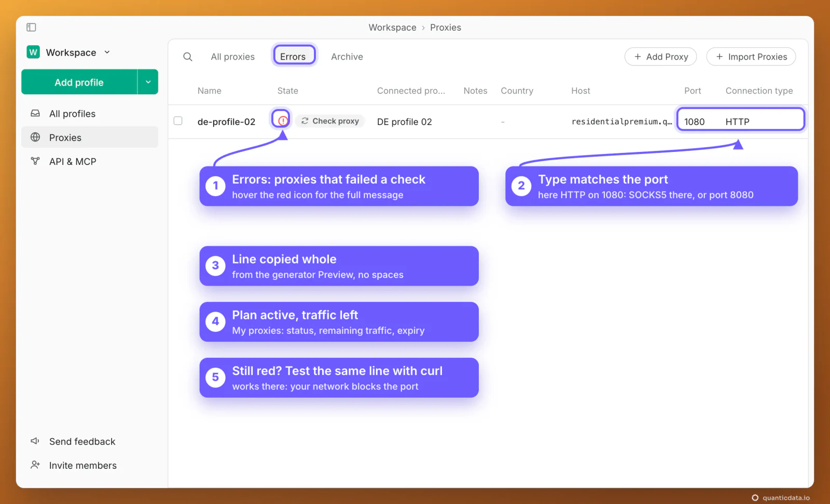Click the Add profile button
The image size is (830, 504).
click(79, 82)
